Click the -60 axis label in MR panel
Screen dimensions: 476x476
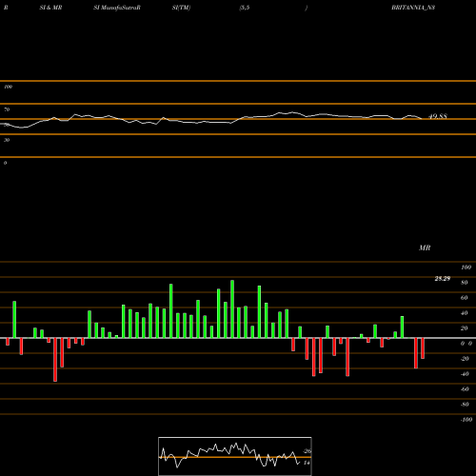[x=465, y=389]
